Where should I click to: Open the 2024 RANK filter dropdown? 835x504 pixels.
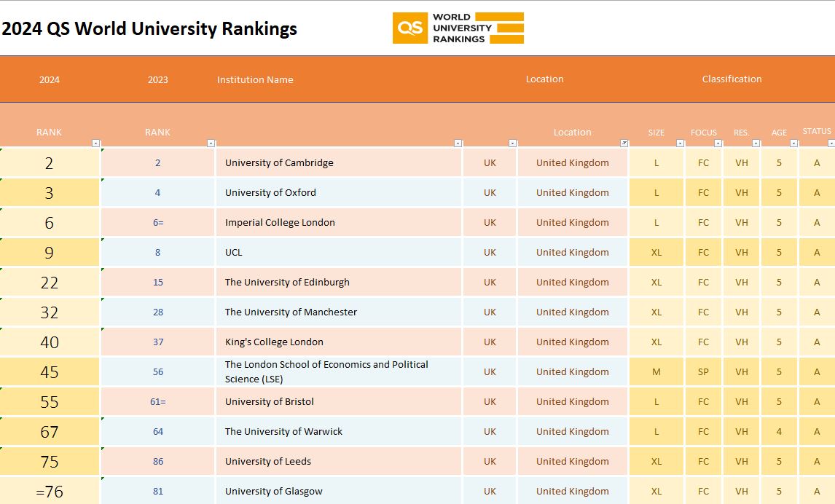point(96,143)
